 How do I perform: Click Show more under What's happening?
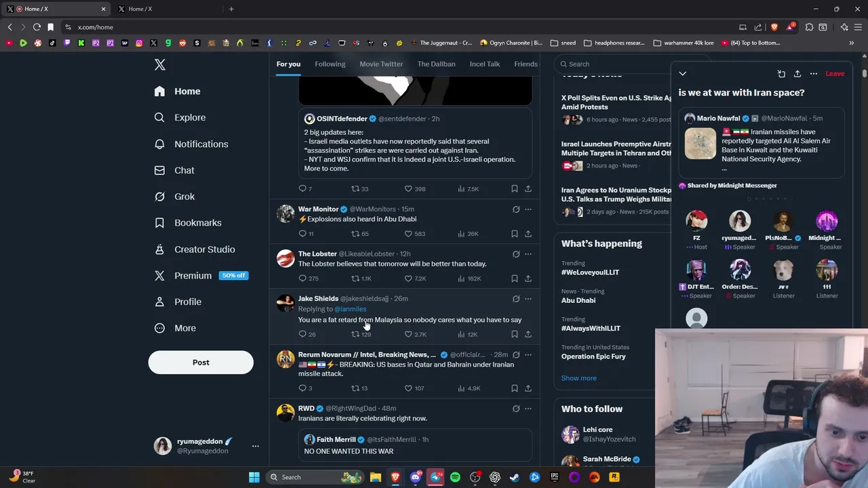(579, 378)
